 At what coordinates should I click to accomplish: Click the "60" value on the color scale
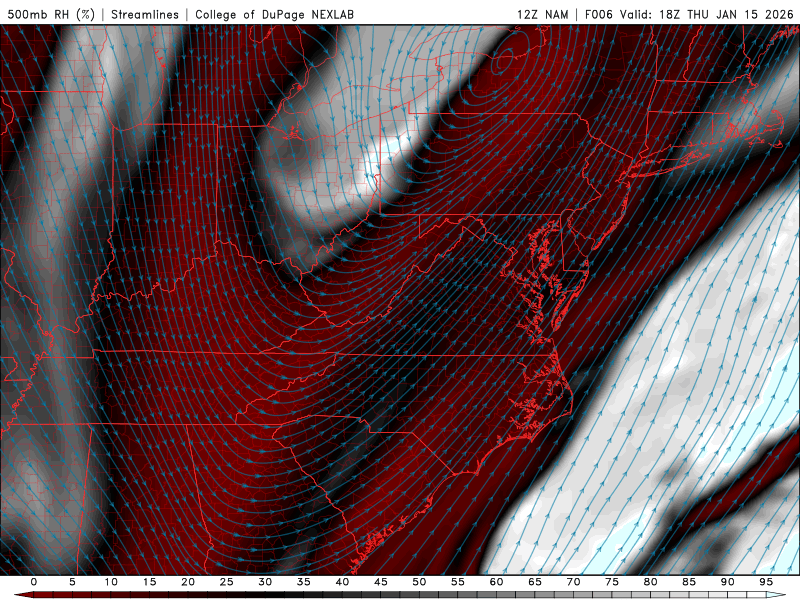click(496, 582)
